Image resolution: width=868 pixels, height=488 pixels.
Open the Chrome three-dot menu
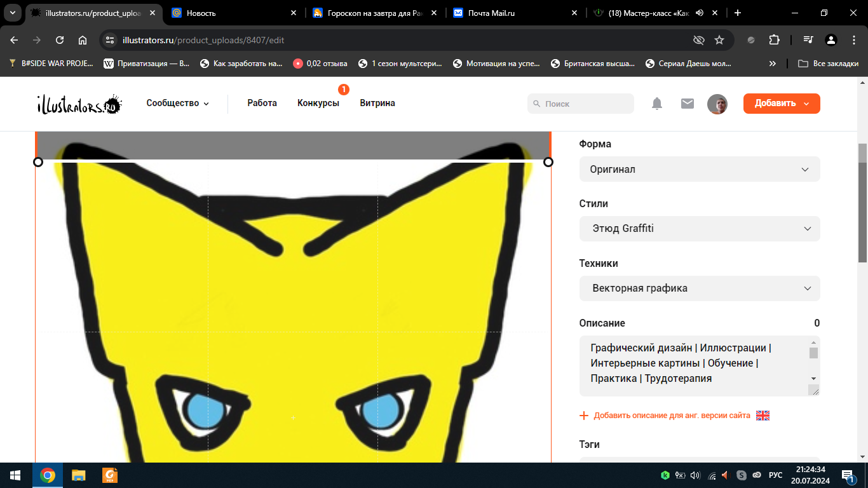pyautogui.click(x=853, y=40)
